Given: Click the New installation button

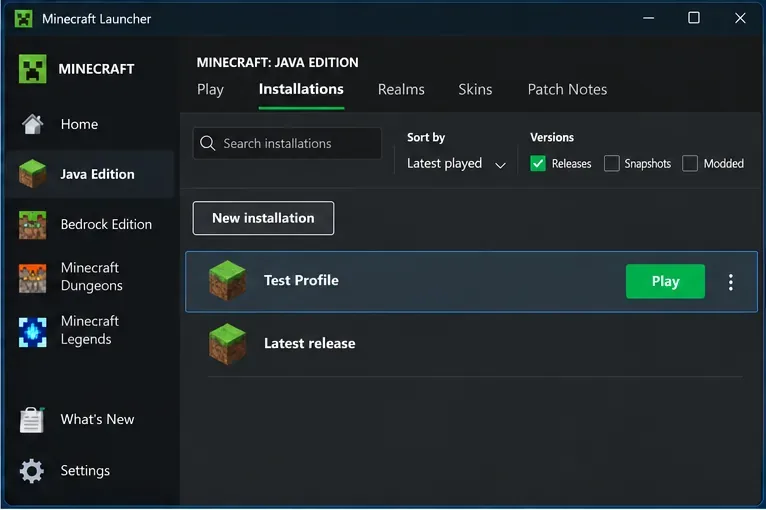Looking at the screenshot, I should pos(263,218).
